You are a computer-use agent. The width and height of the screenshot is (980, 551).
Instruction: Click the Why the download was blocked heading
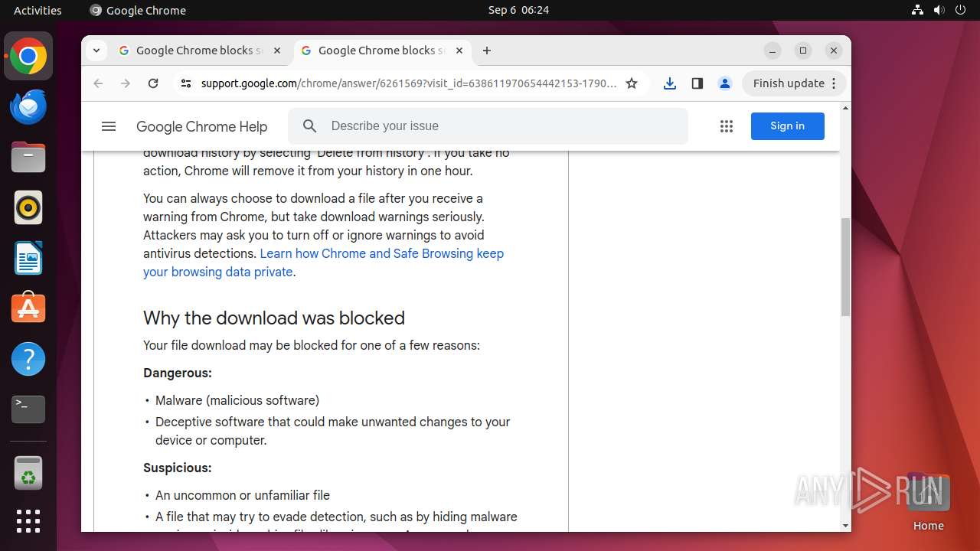[274, 318]
